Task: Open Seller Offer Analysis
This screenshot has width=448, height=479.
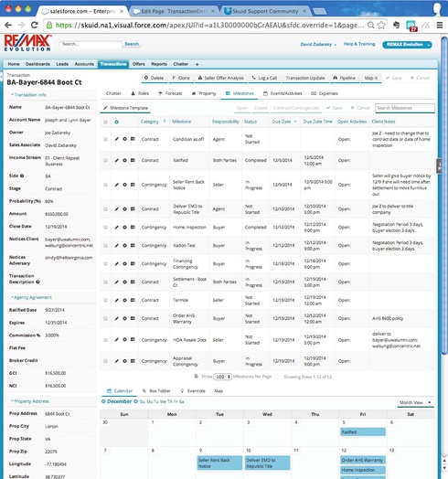Action: point(220,78)
